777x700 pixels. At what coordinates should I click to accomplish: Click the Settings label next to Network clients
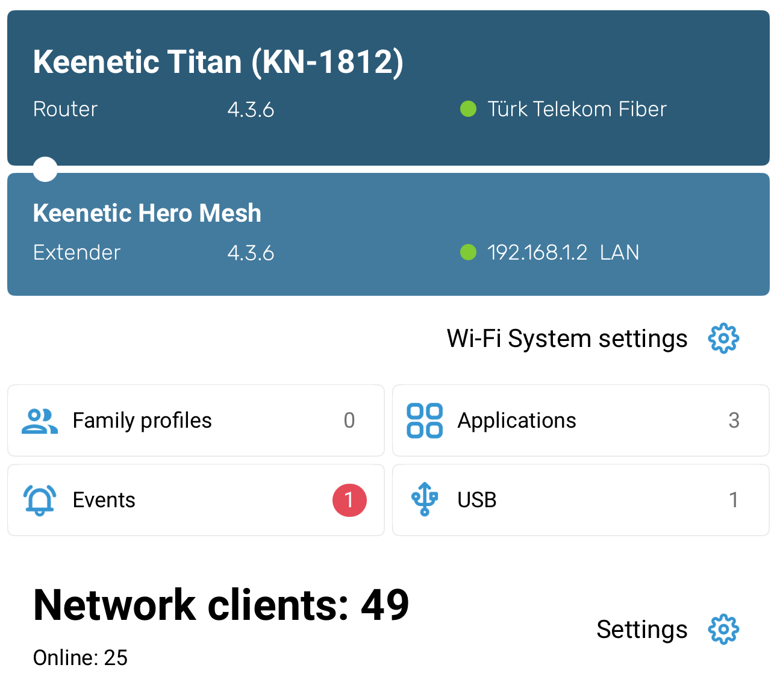coord(642,630)
